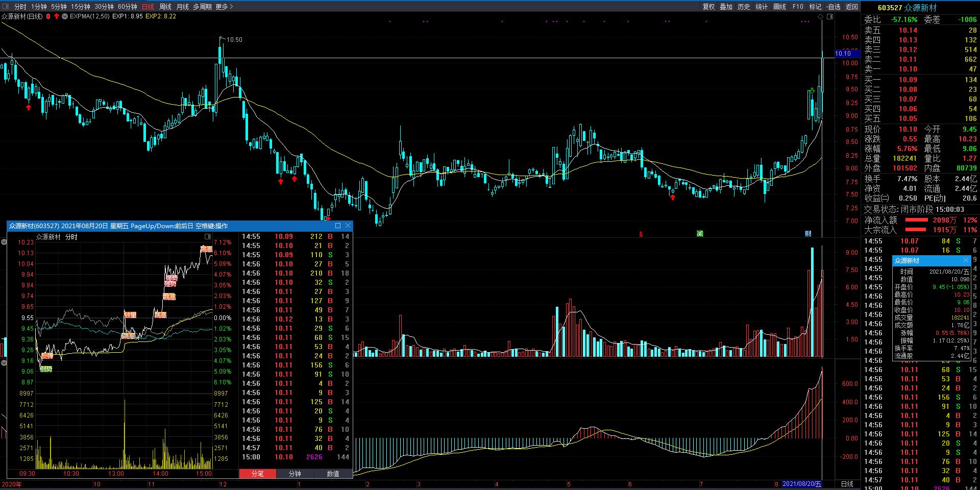Click the 卖五 price 10.14

[x=908, y=30]
